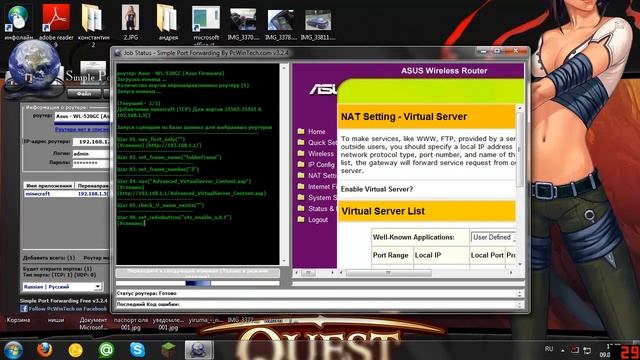Open Quick Setup folder icon in router sidebar
Viewport: 640px width, 360px height.
pyautogui.click(x=301, y=142)
